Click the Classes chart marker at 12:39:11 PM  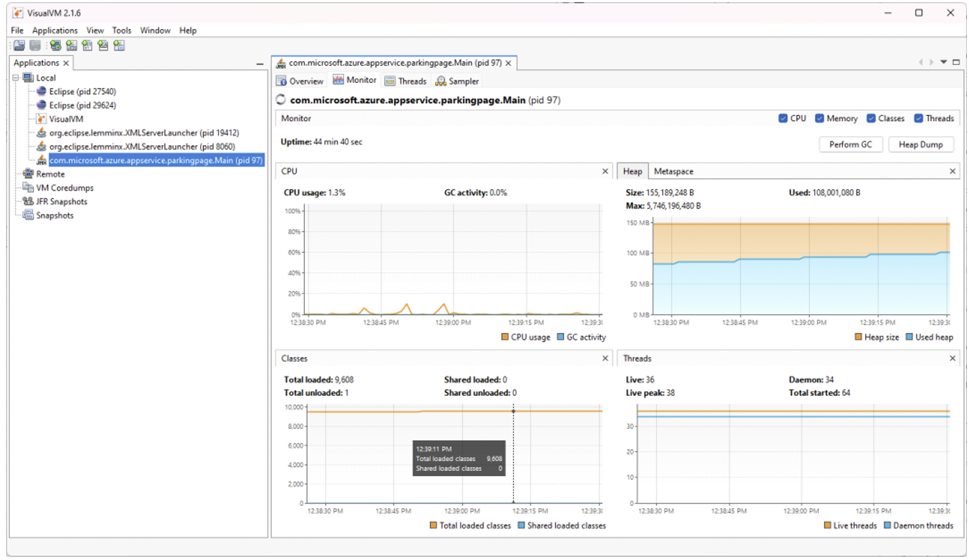(x=513, y=411)
